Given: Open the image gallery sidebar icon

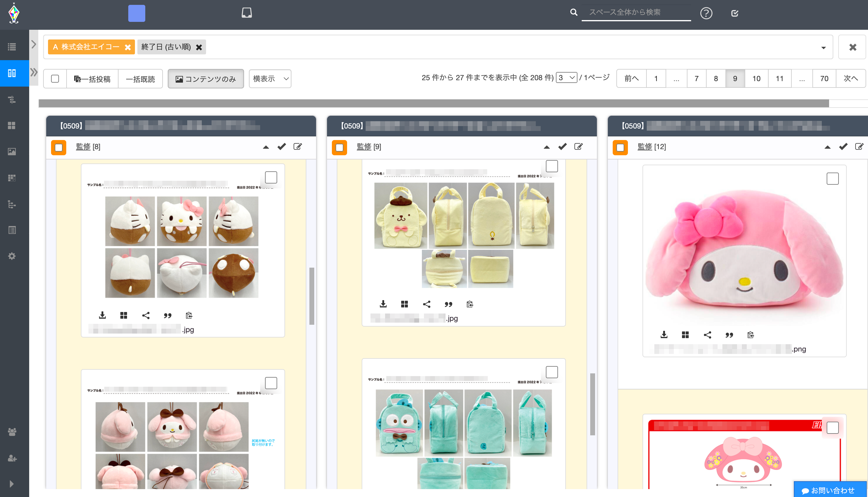Looking at the screenshot, I should [12, 152].
